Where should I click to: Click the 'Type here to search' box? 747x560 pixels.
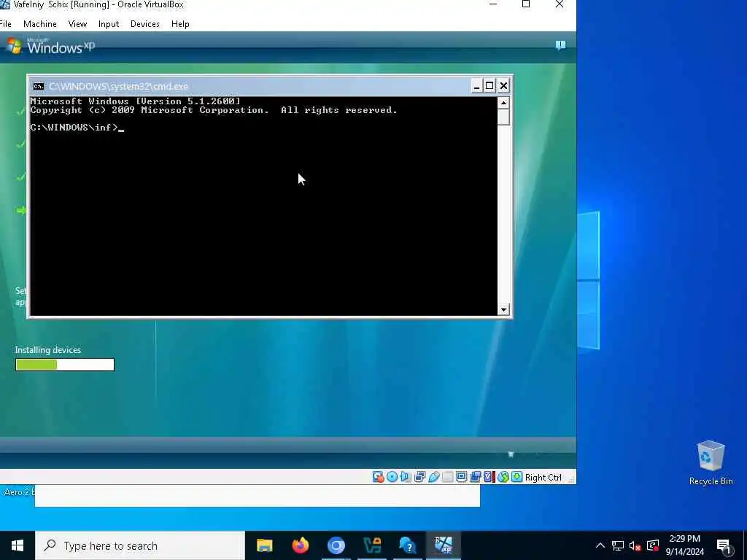pos(140,545)
